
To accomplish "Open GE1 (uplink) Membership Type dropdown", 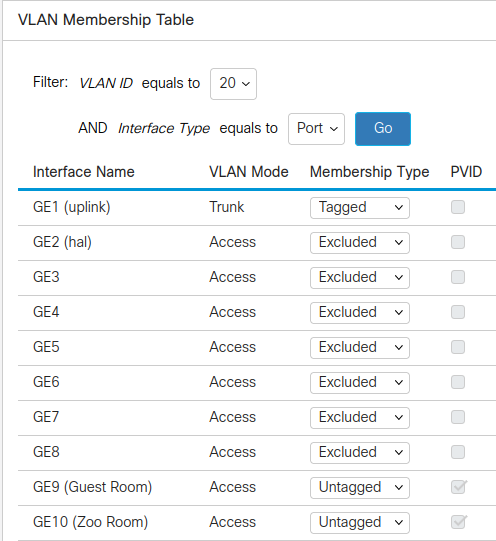I will click(x=360, y=208).
